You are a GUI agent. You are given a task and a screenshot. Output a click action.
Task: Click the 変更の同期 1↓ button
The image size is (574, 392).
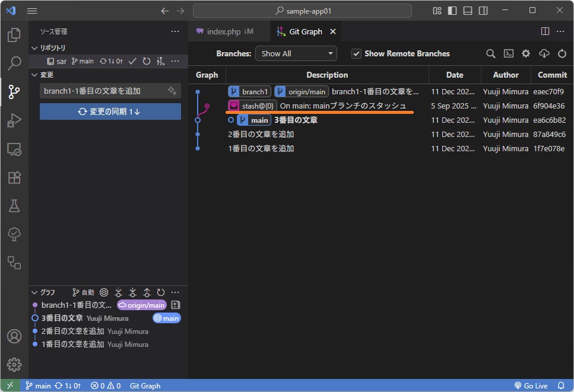coord(110,111)
